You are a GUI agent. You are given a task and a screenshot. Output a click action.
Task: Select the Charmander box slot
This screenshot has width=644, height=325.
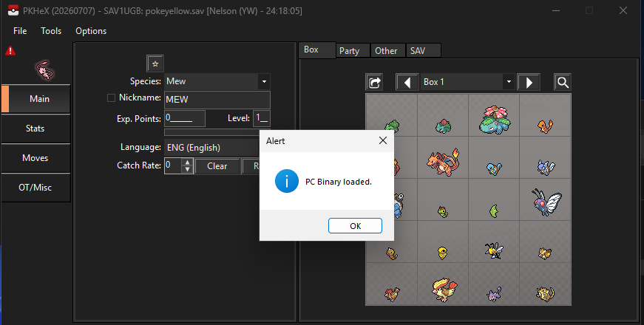(x=546, y=115)
